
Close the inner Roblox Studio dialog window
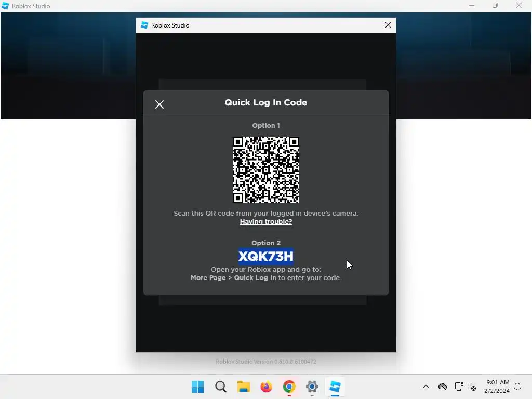(x=388, y=25)
